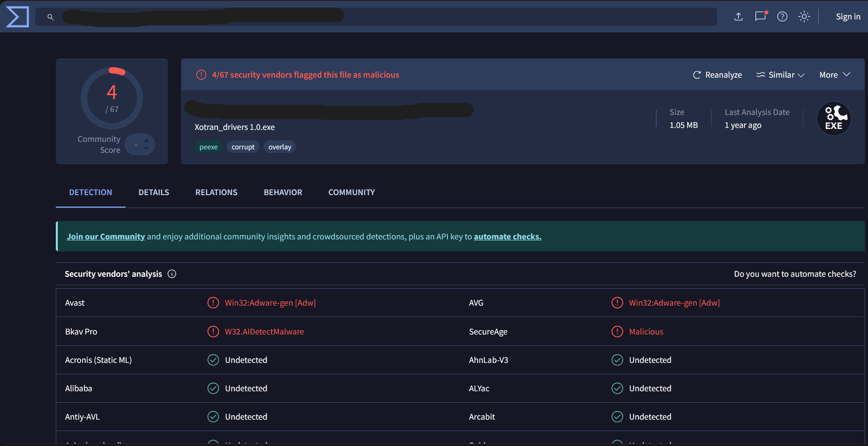The height and width of the screenshot is (446, 868).
Task: Click SecureAge's Malicious result
Action: click(646, 332)
